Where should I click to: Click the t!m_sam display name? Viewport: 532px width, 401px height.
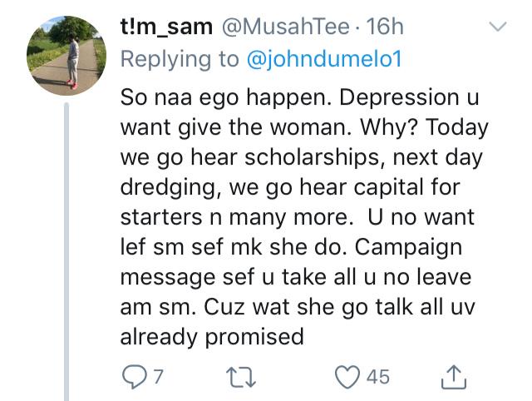tap(163, 27)
